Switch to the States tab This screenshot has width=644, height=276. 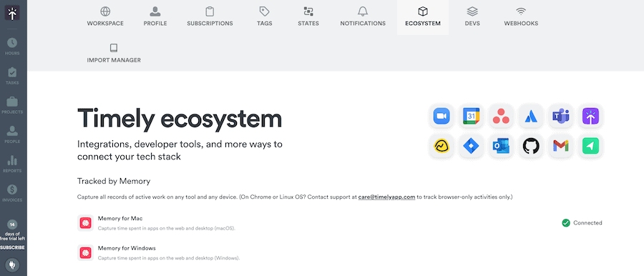(x=308, y=17)
